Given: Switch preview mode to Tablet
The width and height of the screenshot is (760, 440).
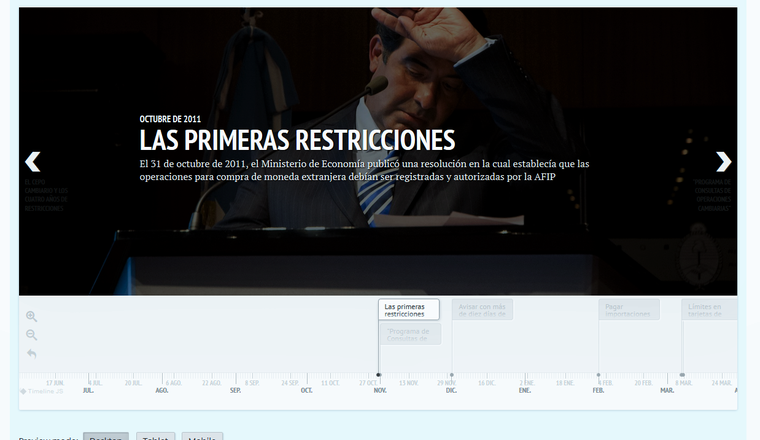Looking at the screenshot, I should [155, 437].
